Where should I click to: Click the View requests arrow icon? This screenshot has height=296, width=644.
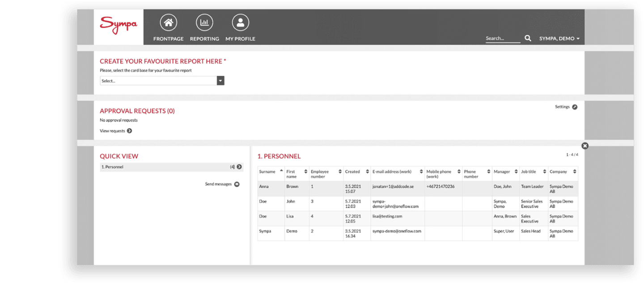pos(129,131)
